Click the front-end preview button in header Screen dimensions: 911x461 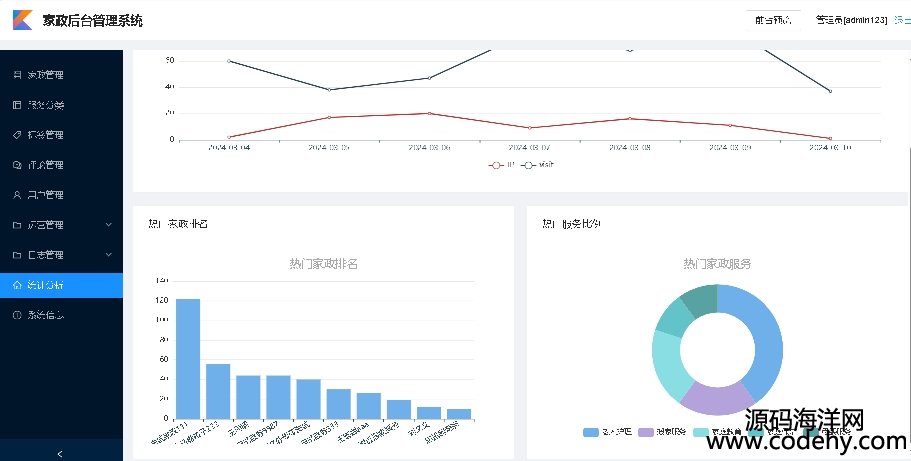click(x=773, y=20)
